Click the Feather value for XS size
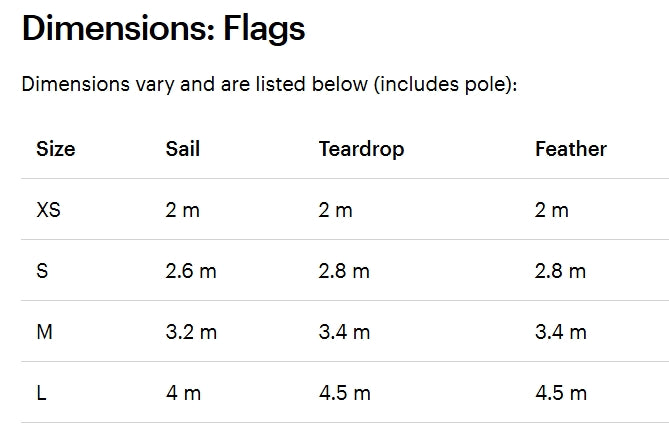Image resolution: width=669 pixels, height=446 pixels. click(x=552, y=210)
